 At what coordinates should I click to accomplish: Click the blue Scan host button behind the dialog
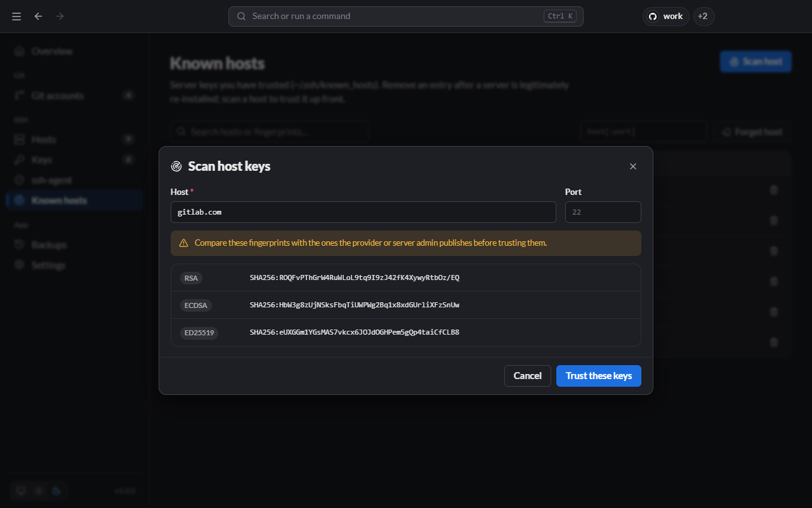pos(756,62)
